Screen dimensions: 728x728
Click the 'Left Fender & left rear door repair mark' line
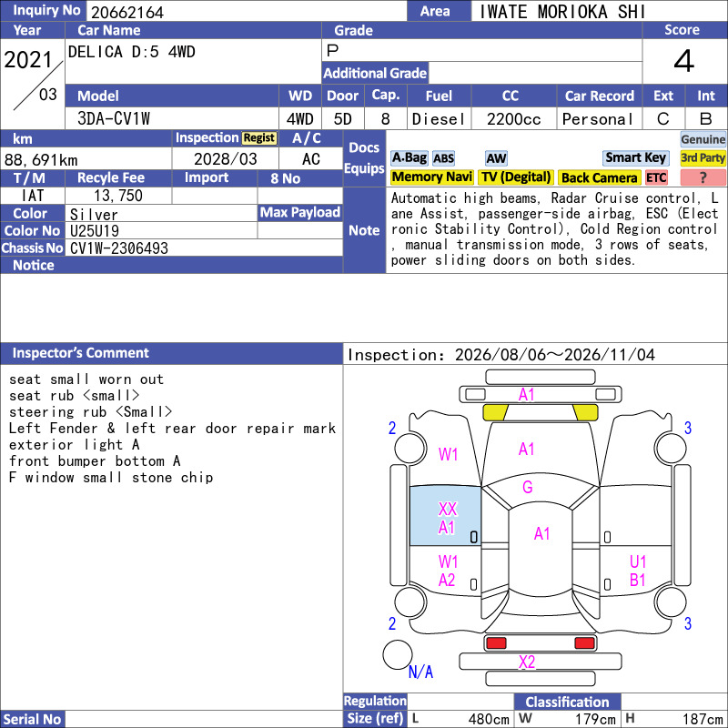point(172,428)
